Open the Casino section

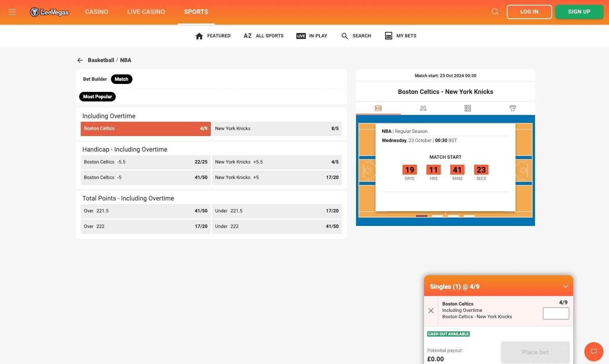pos(97,12)
